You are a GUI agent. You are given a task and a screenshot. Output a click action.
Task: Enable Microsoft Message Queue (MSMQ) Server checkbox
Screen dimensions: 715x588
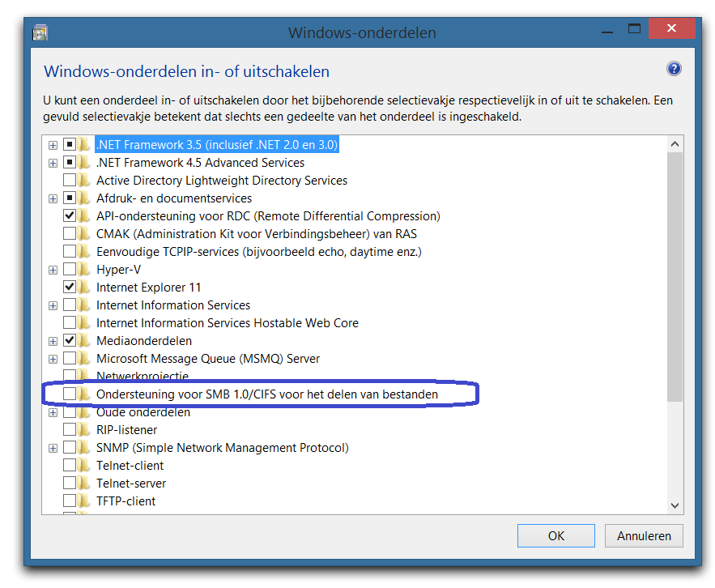coord(70,358)
